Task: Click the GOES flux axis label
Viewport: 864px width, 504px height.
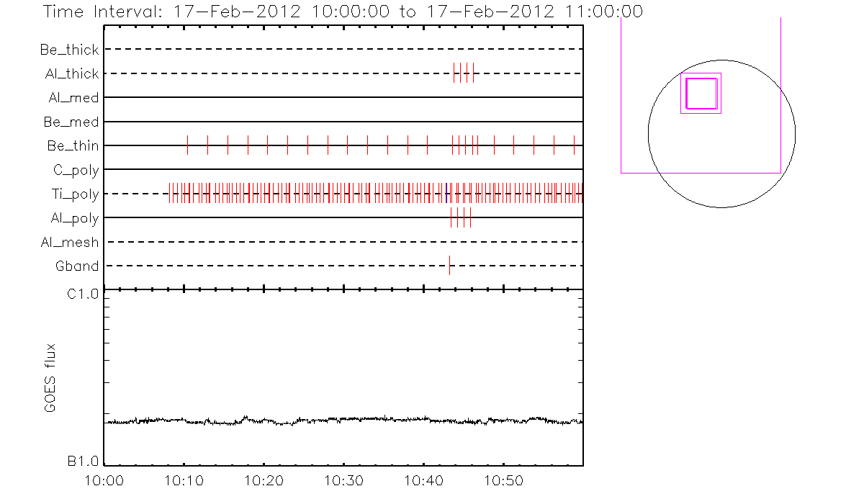Action: click(50, 377)
